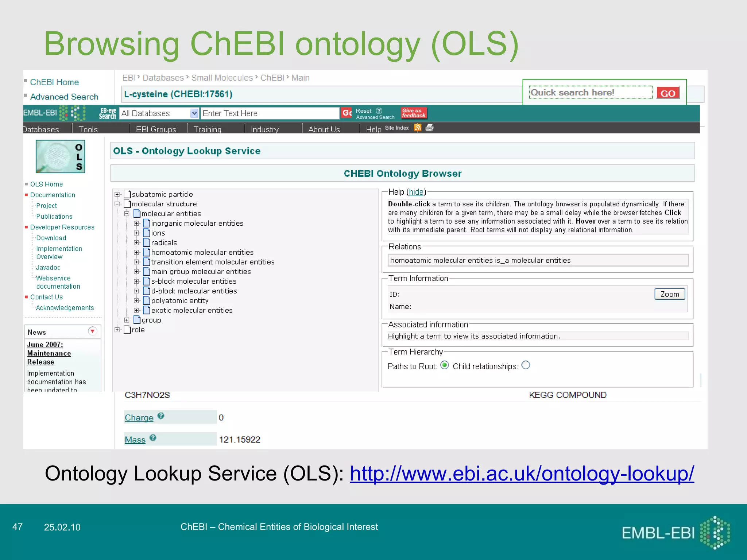Open the Contact Us link
This screenshot has width=747, height=560.
(x=46, y=297)
